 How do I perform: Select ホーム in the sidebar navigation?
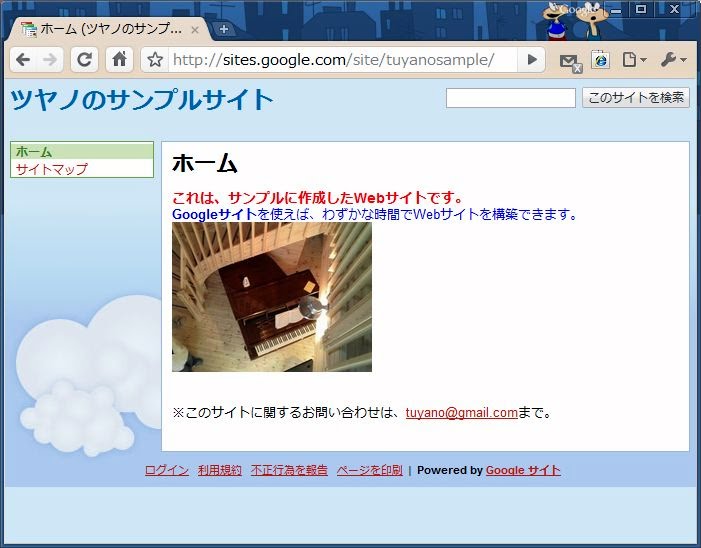coord(34,151)
